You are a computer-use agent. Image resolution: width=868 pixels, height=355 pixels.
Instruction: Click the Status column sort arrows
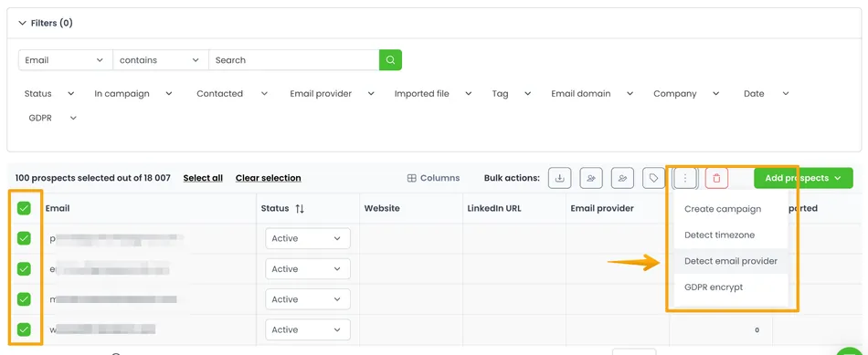click(x=300, y=208)
